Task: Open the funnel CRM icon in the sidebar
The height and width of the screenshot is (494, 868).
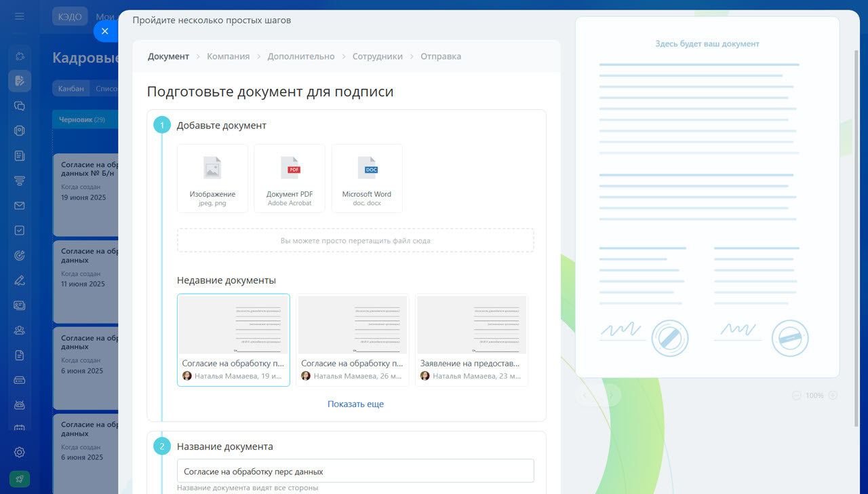Action: coord(20,180)
